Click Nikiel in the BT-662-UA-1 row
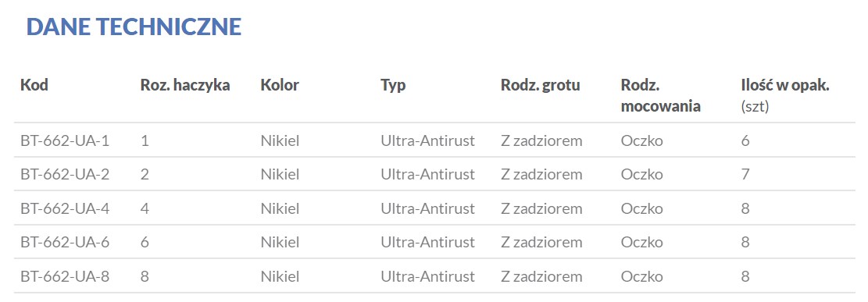The image size is (868, 302). click(x=280, y=140)
